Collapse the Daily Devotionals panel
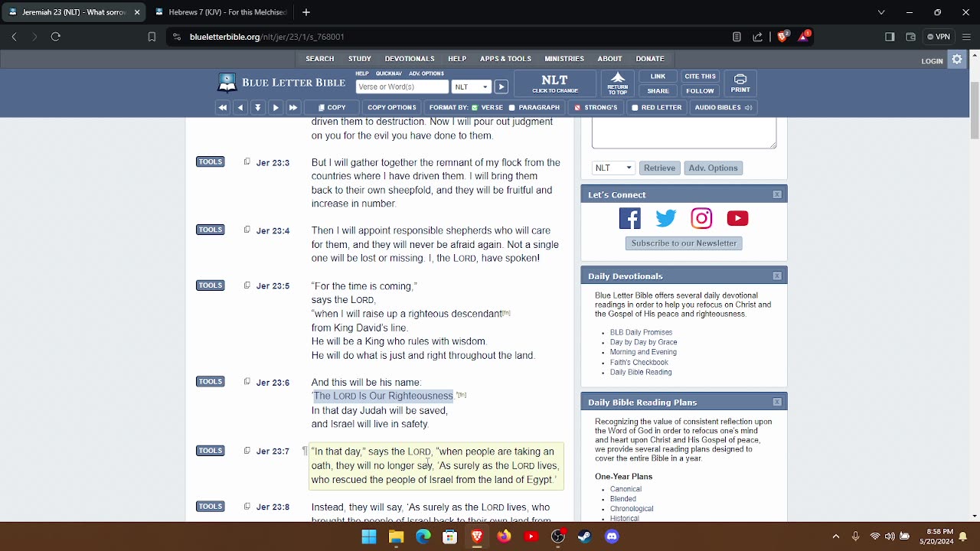 pos(777,276)
